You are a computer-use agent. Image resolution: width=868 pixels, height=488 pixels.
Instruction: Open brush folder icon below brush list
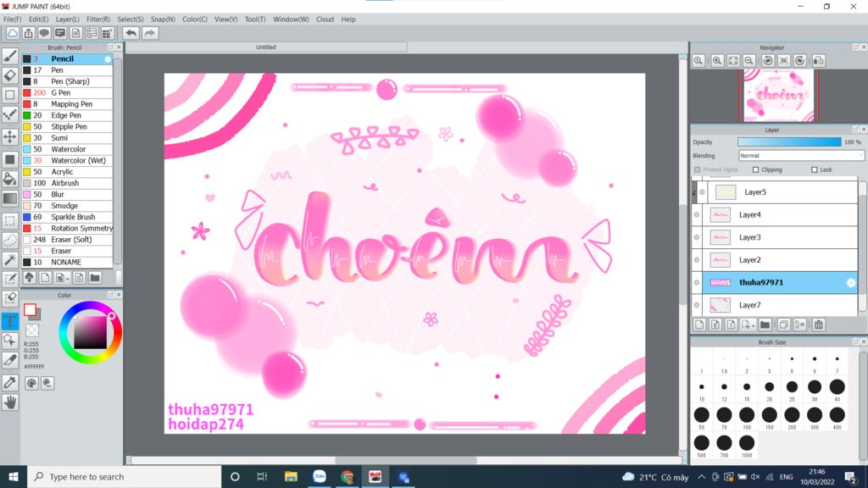tap(95, 278)
